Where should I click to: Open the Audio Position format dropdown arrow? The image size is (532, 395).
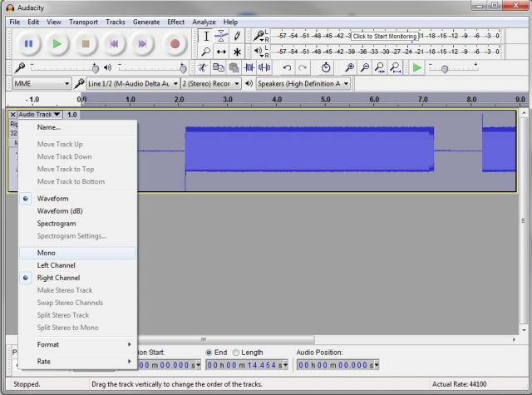point(377,365)
